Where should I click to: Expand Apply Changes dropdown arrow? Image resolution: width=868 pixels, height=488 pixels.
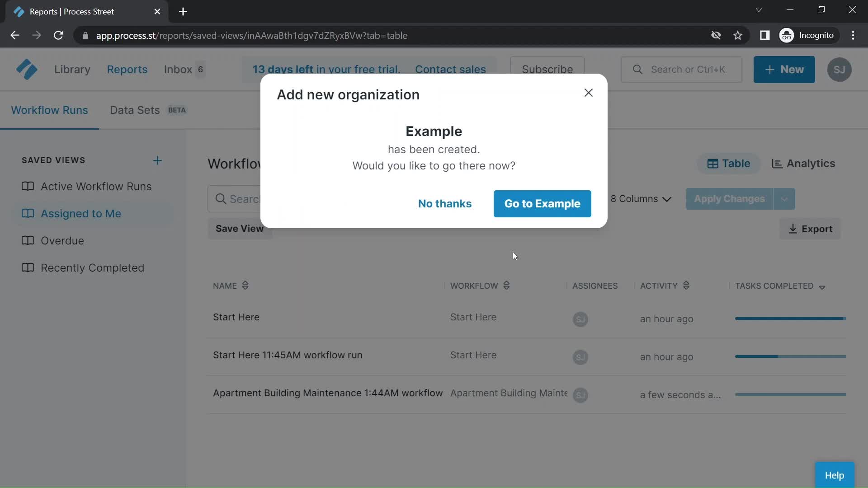click(x=786, y=198)
